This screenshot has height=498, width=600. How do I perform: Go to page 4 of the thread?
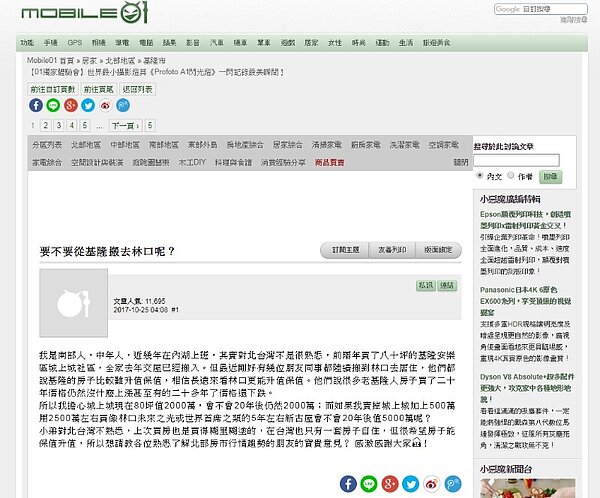72,126
